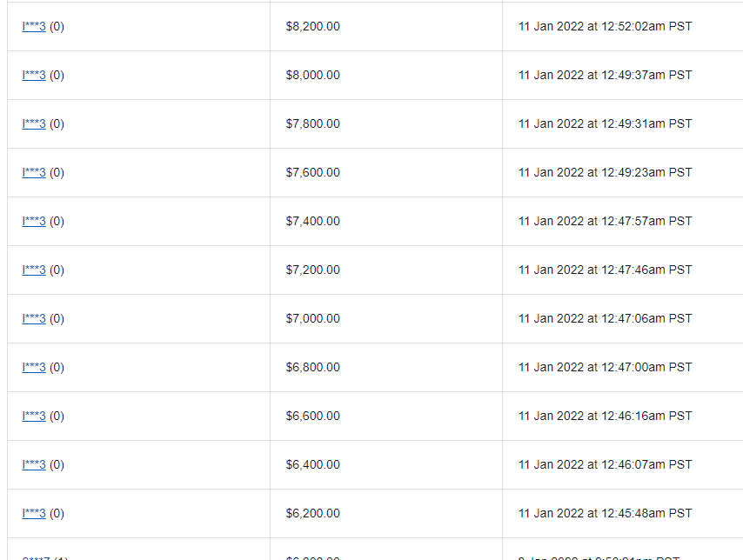Open bidder l***3 link in $7,800.00 row
743x560 pixels.
click(x=34, y=124)
